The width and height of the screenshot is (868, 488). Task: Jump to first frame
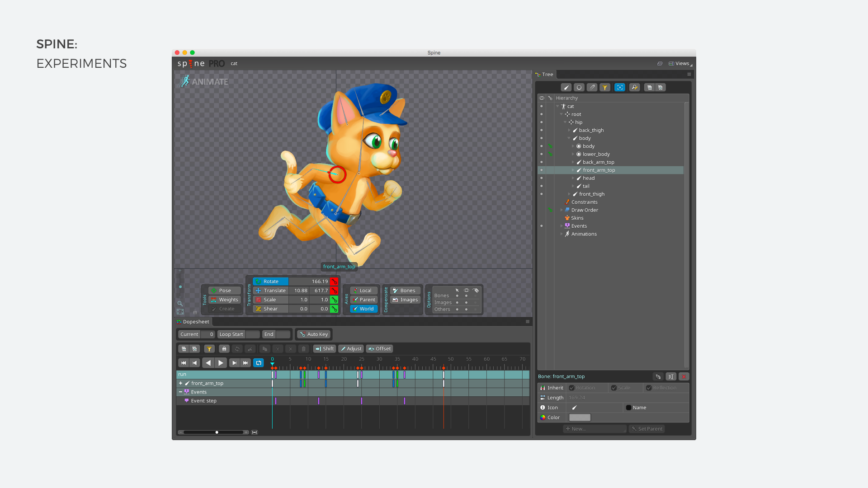(184, 363)
